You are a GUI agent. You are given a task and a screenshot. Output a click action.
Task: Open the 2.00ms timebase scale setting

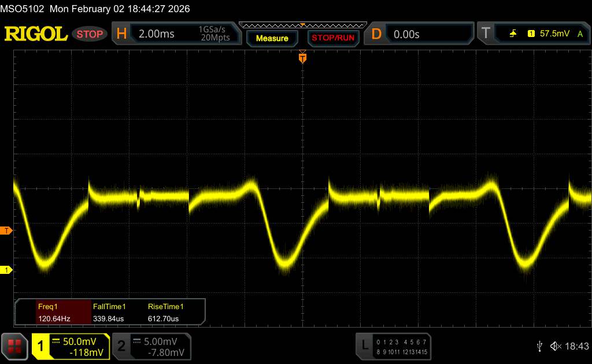click(x=157, y=34)
